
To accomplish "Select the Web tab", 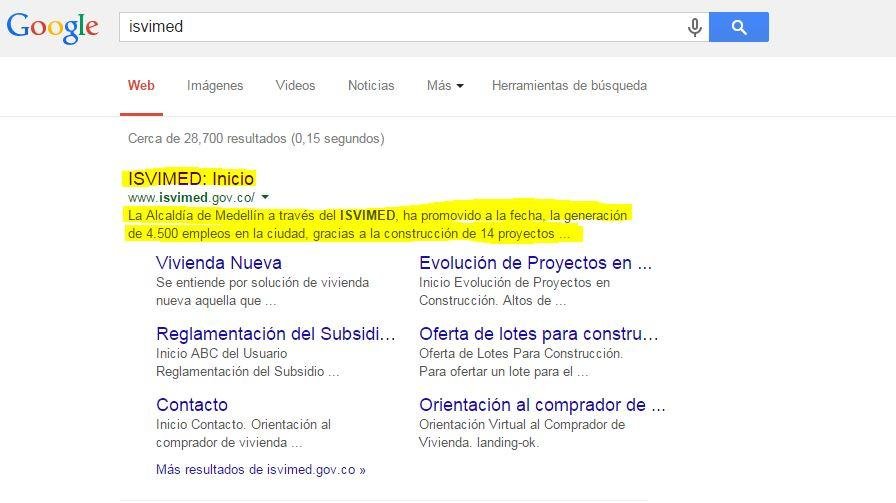I will tap(141, 85).
